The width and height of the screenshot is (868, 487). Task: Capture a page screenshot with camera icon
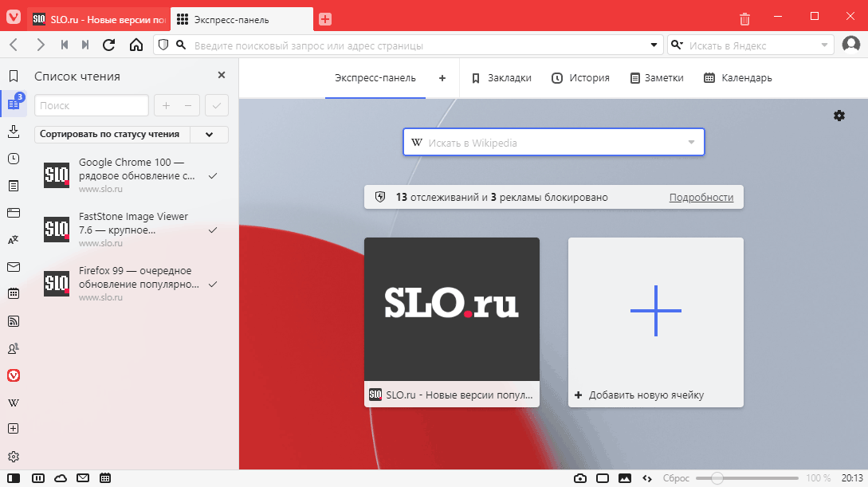point(580,478)
